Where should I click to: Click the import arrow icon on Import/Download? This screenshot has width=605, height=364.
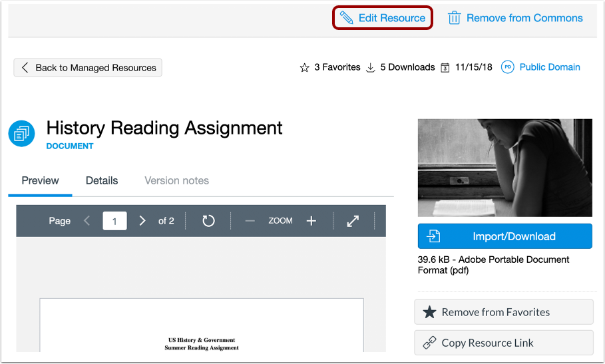(x=433, y=236)
